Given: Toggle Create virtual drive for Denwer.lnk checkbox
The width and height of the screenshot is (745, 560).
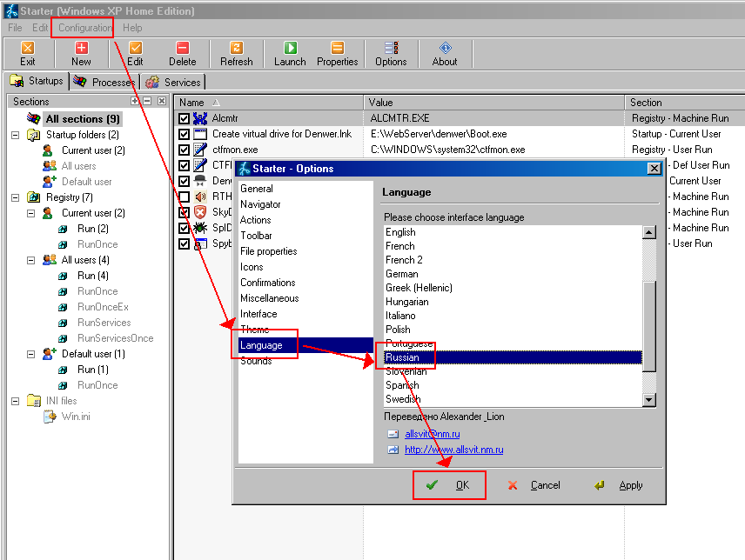Looking at the screenshot, I should [x=185, y=134].
